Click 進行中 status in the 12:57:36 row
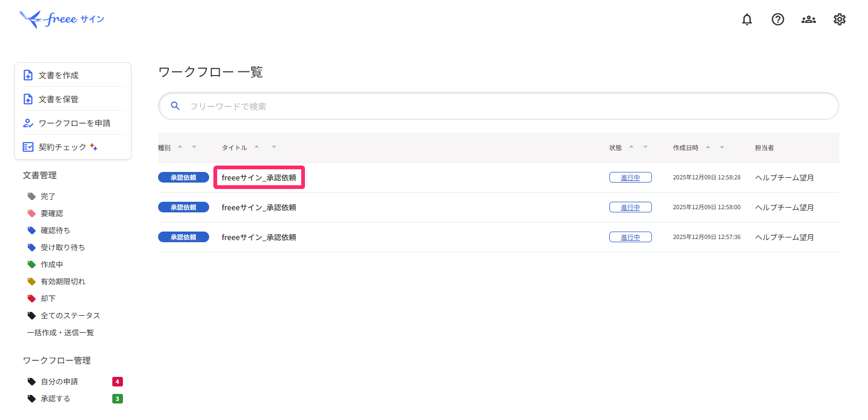Viewport: 868px width, 420px height. coord(631,237)
